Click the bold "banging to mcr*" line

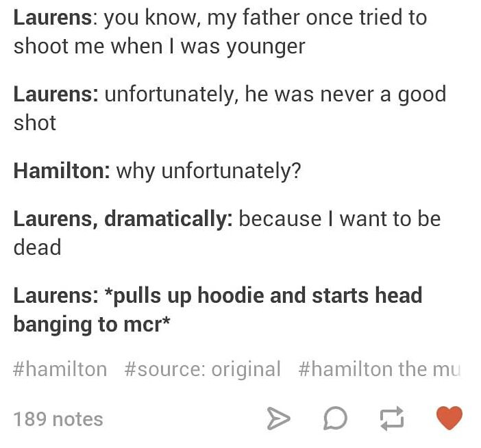(91, 324)
